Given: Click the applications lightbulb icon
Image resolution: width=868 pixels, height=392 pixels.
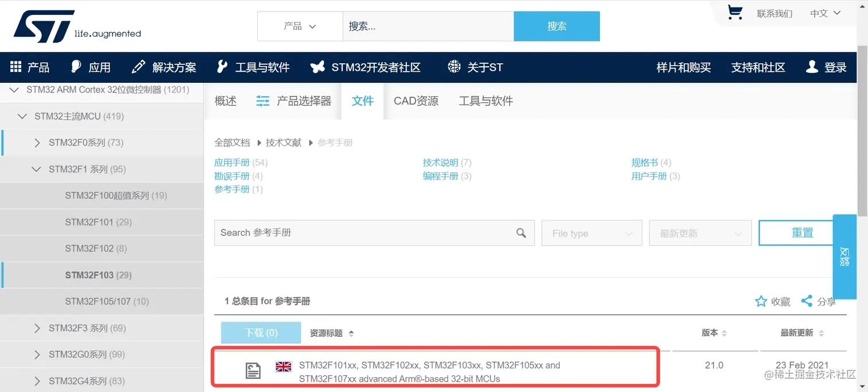Looking at the screenshot, I should click(76, 67).
